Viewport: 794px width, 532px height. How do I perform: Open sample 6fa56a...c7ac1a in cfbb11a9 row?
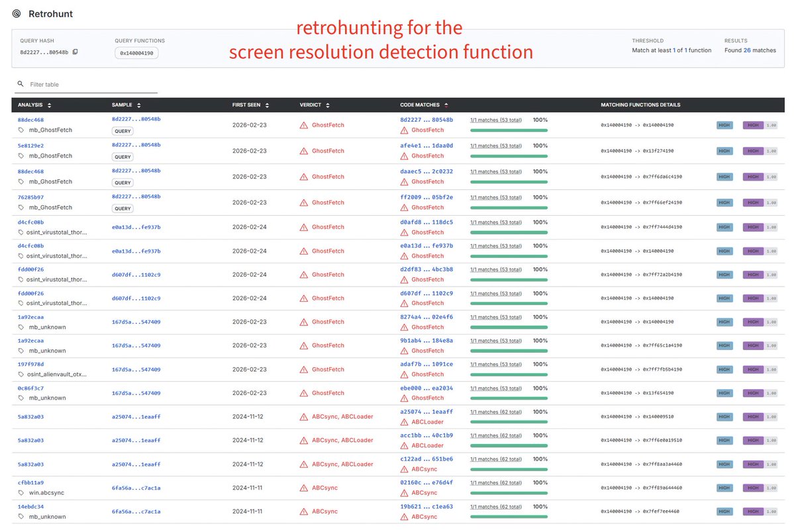136,488
